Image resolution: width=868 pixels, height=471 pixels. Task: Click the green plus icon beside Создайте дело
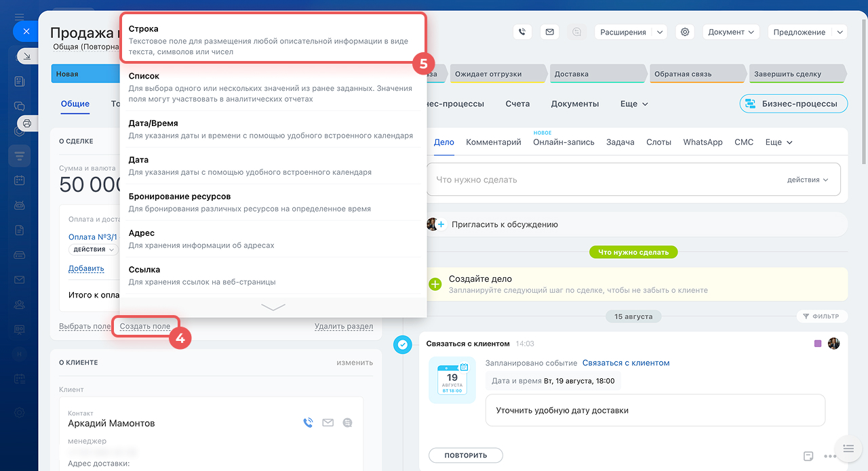tap(435, 284)
